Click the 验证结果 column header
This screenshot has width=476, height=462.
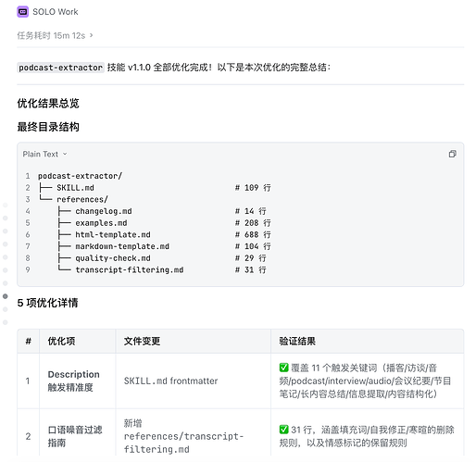pyautogui.click(x=297, y=341)
